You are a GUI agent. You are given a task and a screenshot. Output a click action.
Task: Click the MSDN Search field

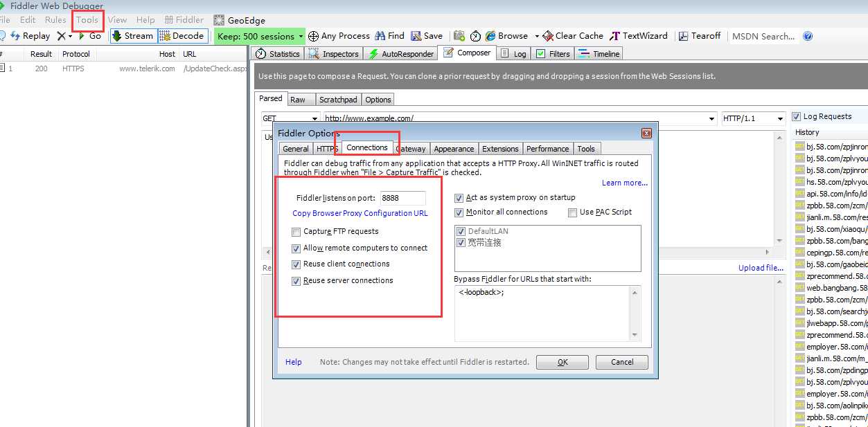tap(763, 36)
